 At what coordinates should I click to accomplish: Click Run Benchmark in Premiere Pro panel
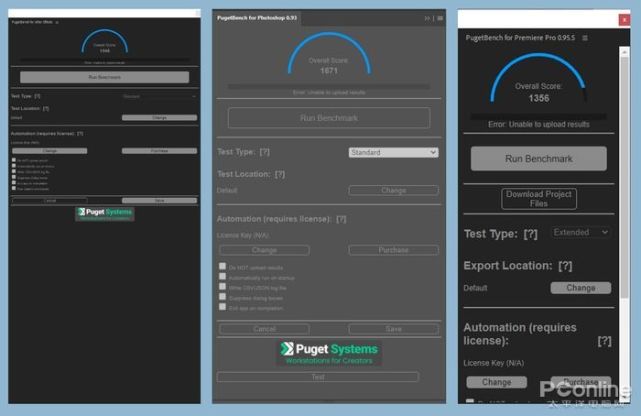(x=539, y=159)
